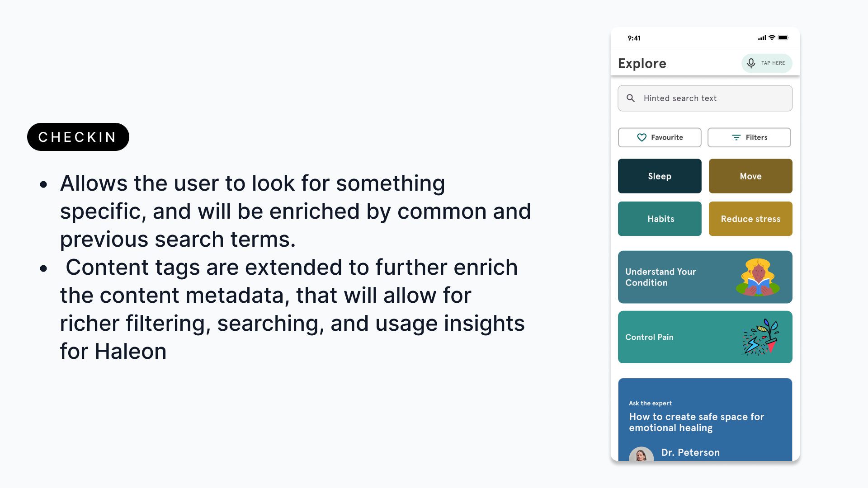Image resolution: width=868 pixels, height=488 pixels.
Task: Click Dr. Peterson's avatar photo
Action: 641,454
